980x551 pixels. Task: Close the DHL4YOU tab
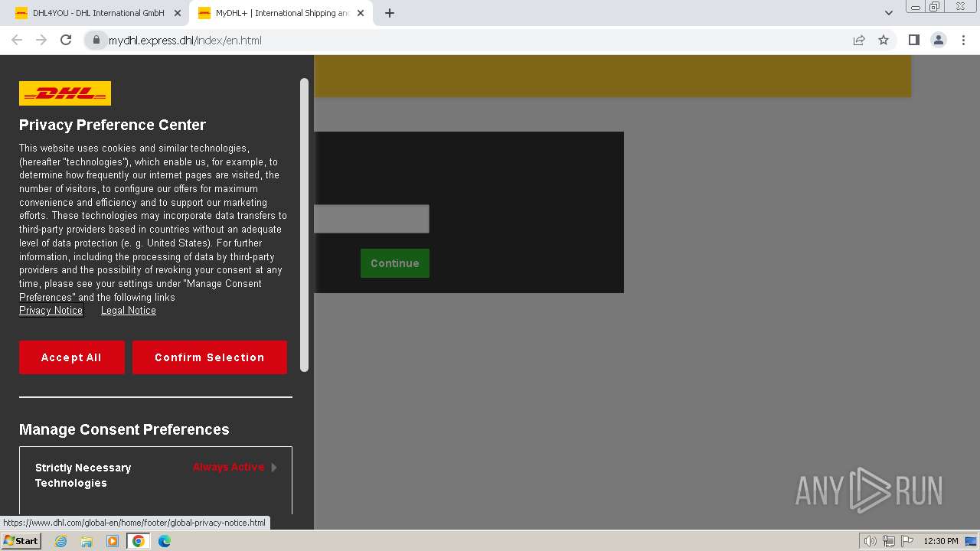tap(178, 13)
